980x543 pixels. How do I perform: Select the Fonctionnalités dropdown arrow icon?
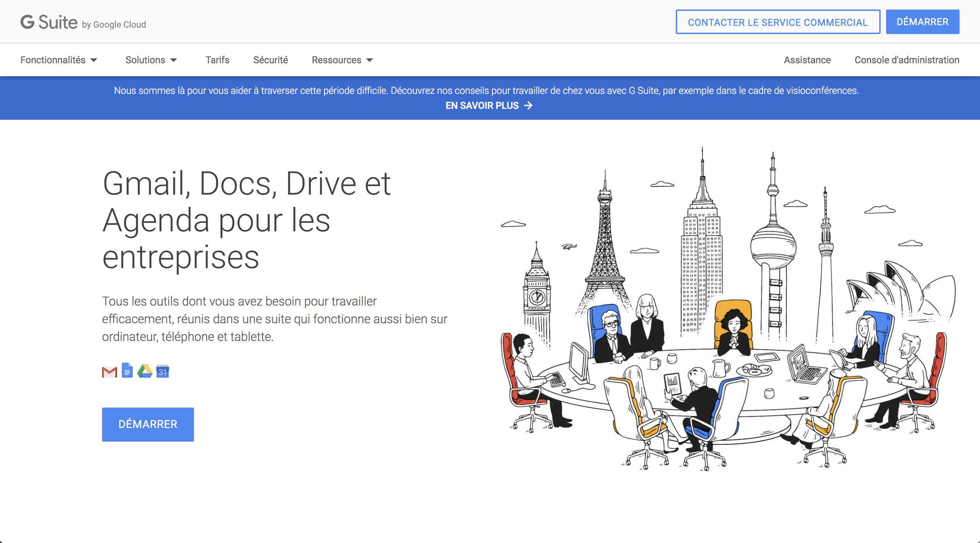(x=94, y=60)
